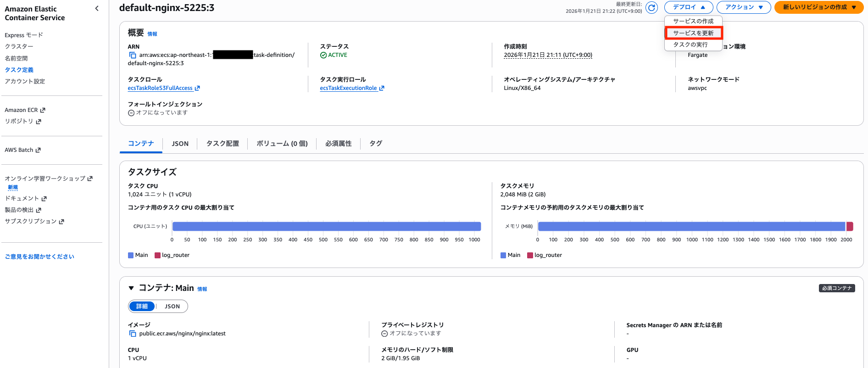
Task: Click the 2 GiB/1.95 GiB memory limit value
Action: [x=401, y=358]
